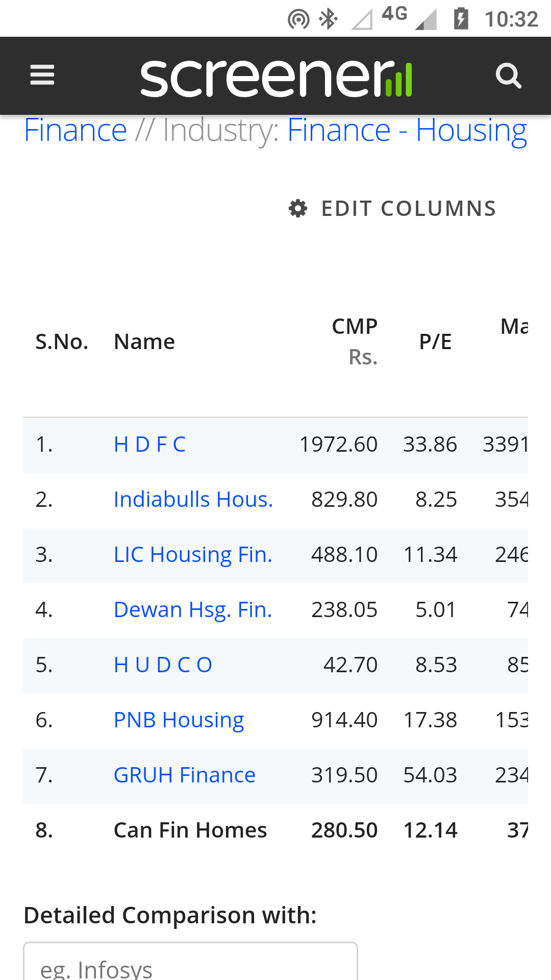The image size is (551, 980).
Task: Open the H D F C company page
Action: tap(149, 445)
